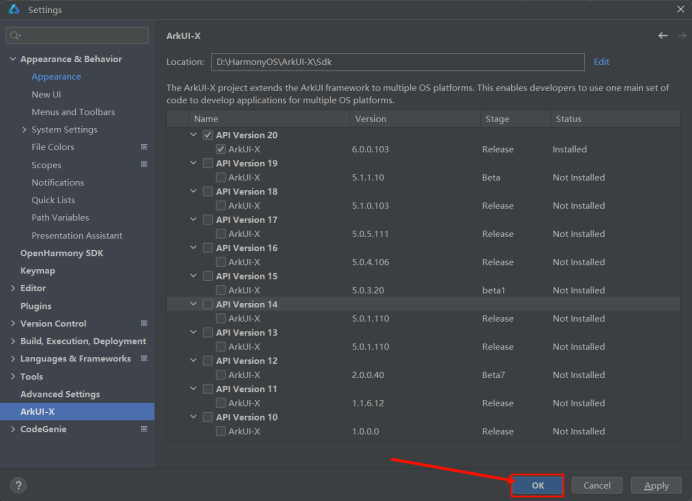Click the back navigation arrow icon
692x501 pixels.
click(662, 36)
